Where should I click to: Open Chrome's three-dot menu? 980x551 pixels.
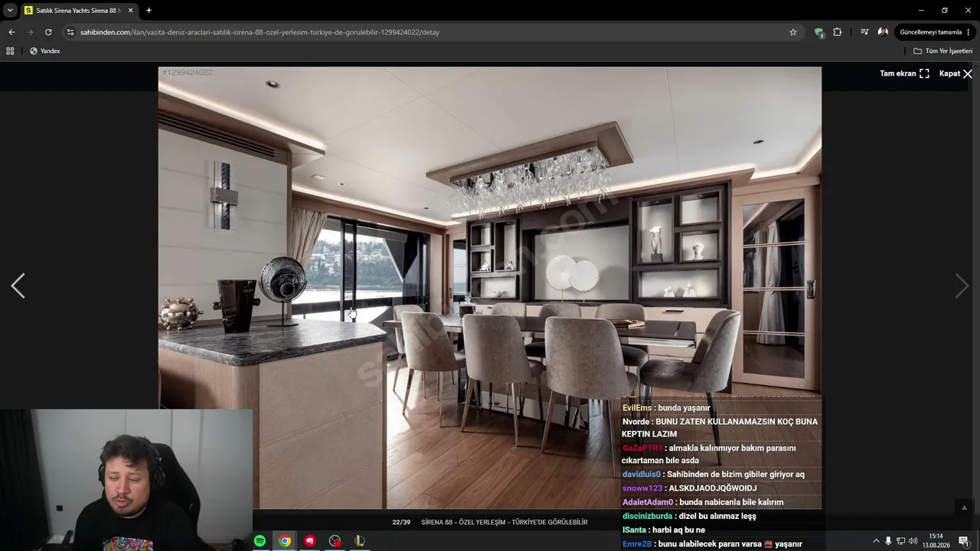point(969,32)
